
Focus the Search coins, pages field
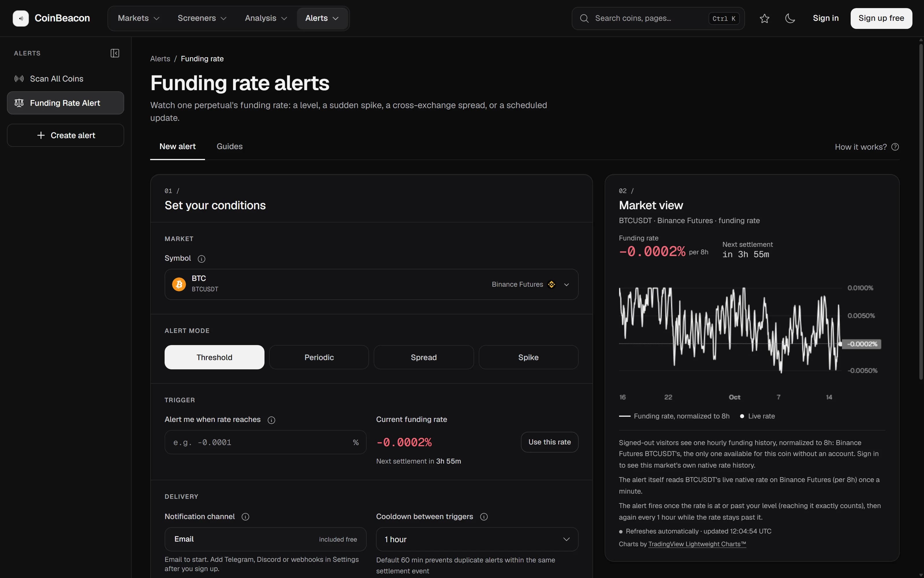[x=658, y=18]
